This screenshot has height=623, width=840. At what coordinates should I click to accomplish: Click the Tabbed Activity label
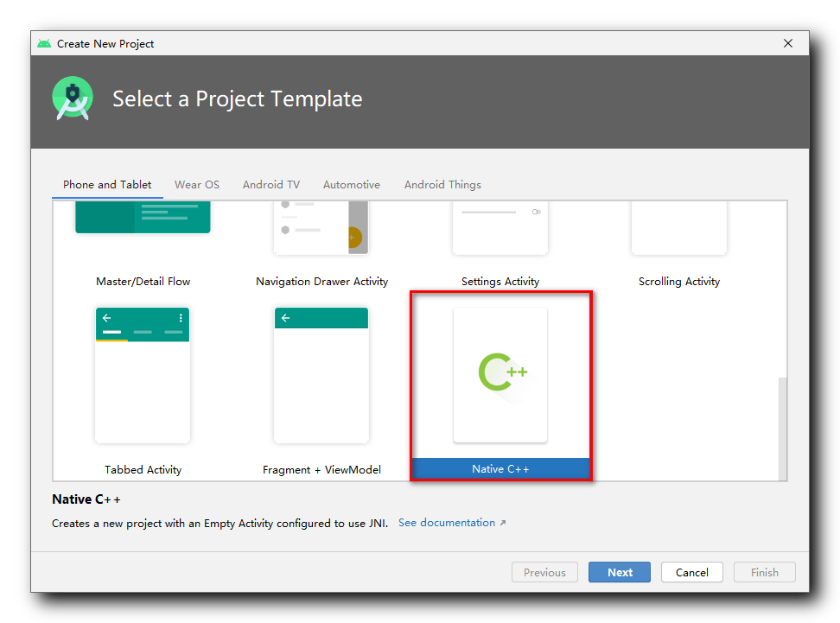(143, 469)
